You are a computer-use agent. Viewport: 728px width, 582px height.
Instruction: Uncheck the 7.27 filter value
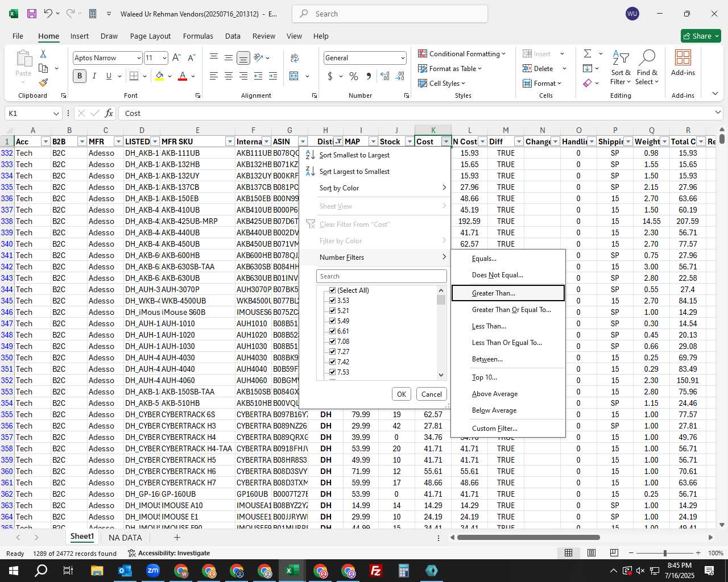click(x=333, y=352)
